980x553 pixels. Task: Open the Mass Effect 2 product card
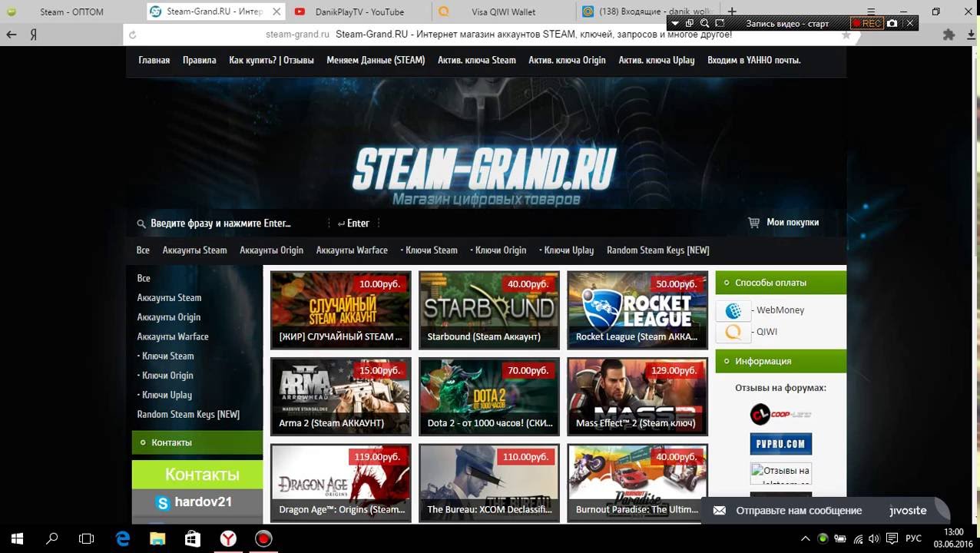(637, 396)
